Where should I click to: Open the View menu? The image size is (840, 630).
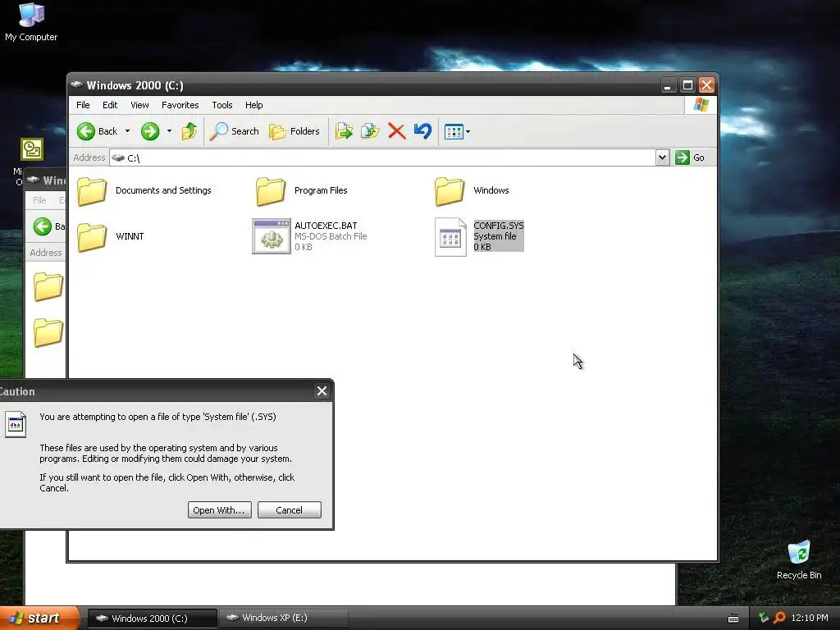click(x=139, y=105)
